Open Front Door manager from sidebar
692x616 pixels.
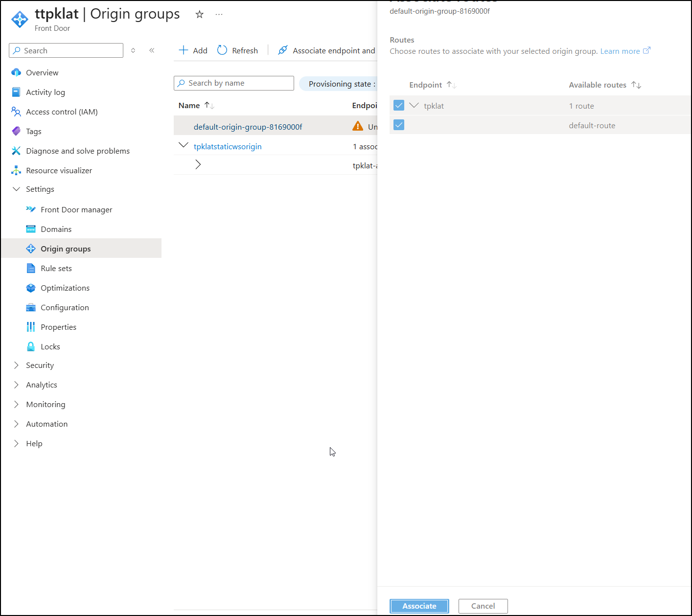click(76, 209)
